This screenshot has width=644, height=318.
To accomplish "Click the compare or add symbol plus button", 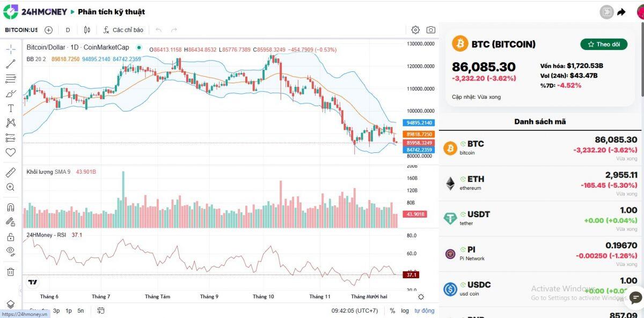I will (x=48, y=30).
